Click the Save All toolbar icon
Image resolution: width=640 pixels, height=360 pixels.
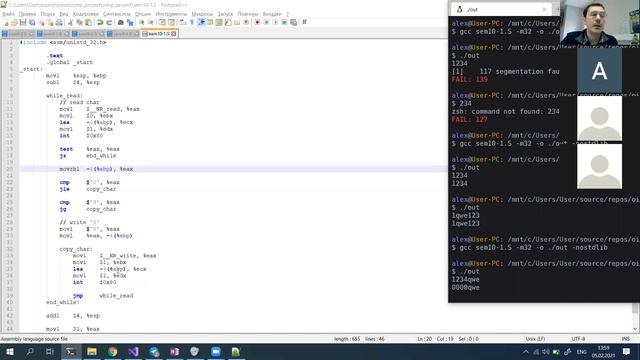coord(32,22)
